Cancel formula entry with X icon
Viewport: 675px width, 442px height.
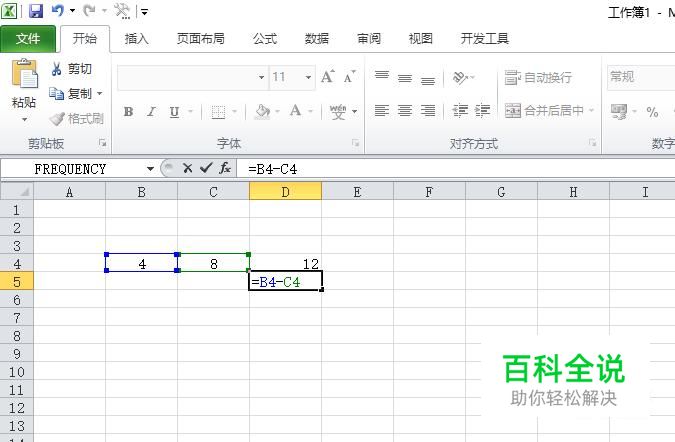187,168
